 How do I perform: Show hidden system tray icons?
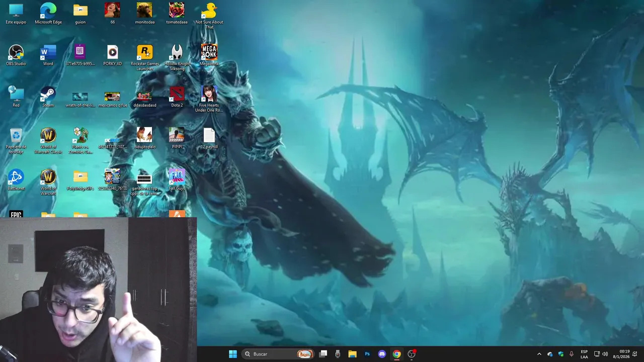click(x=539, y=354)
